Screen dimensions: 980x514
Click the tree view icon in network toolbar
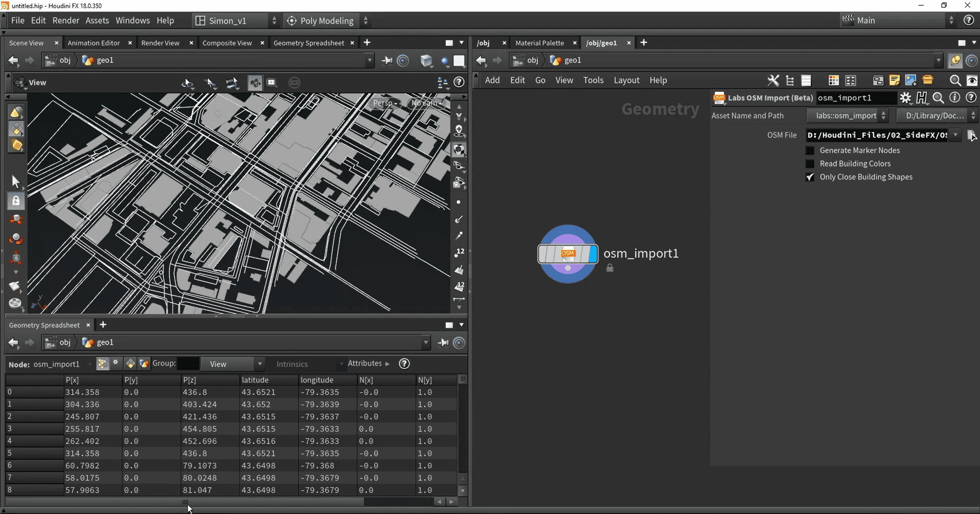pos(790,80)
